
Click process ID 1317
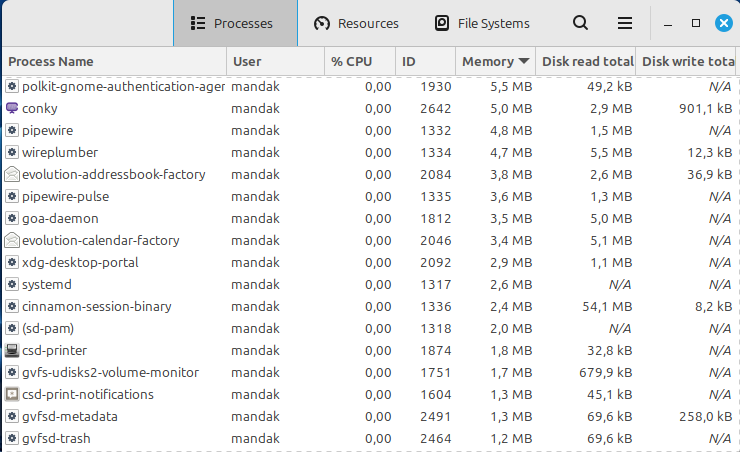pyautogui.click(x=436, y=285)
